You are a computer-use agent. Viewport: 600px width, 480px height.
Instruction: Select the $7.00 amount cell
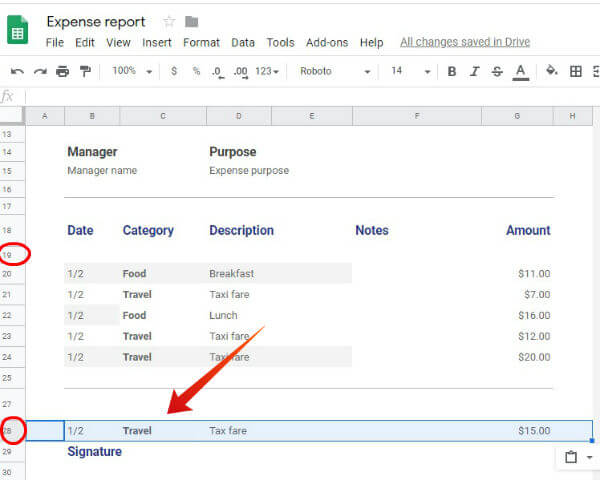pyautogui.click(x=537, y=294)
